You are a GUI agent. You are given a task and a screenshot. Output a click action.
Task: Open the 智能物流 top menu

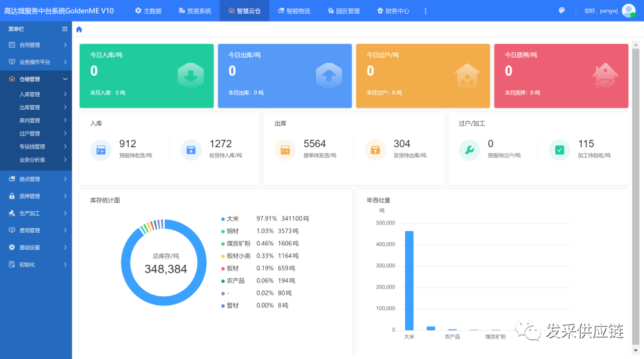pos(294,10)
